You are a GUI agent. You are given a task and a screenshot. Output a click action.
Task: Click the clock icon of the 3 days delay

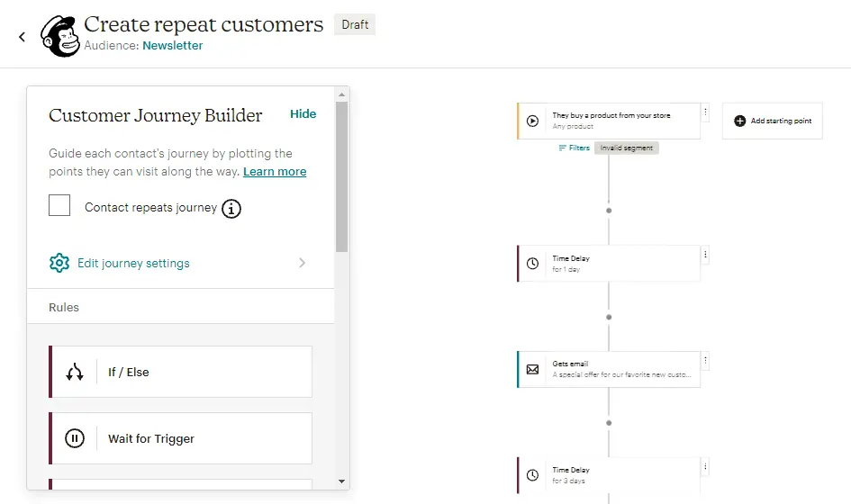click(533, 475)
